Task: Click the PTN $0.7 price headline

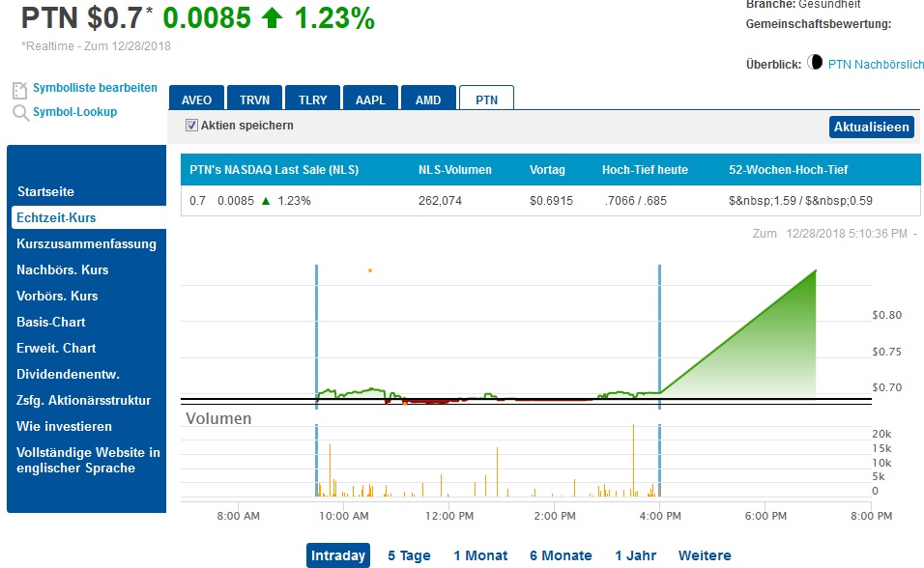Action: (x=82, y=17)
